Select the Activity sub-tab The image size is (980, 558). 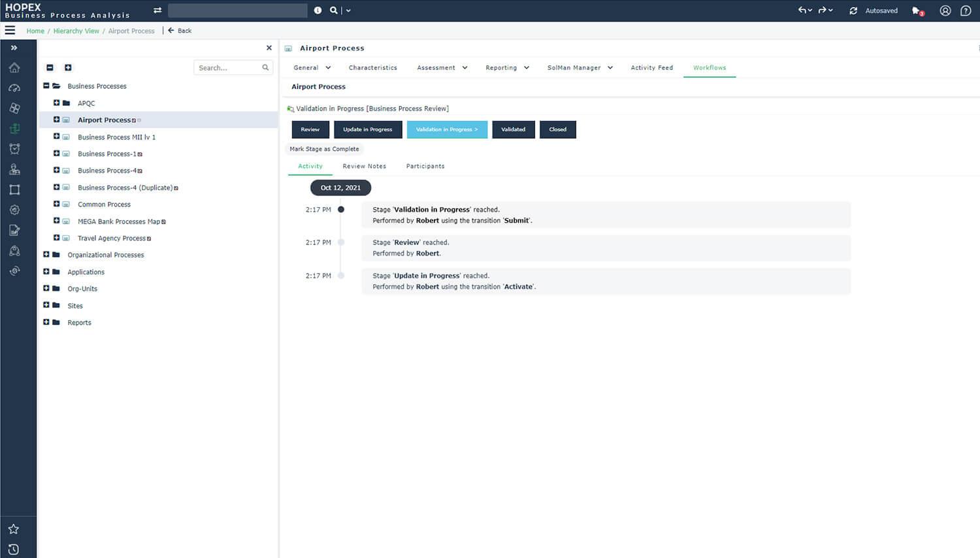click(310, 166)
